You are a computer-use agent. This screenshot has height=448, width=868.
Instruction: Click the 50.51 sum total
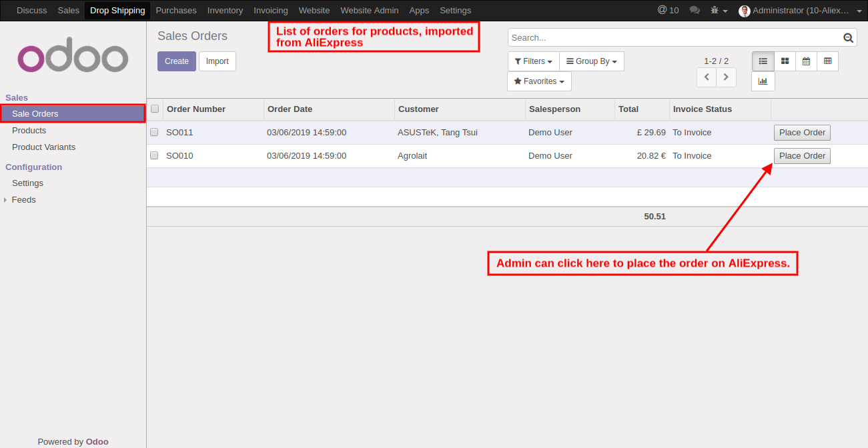655,217
